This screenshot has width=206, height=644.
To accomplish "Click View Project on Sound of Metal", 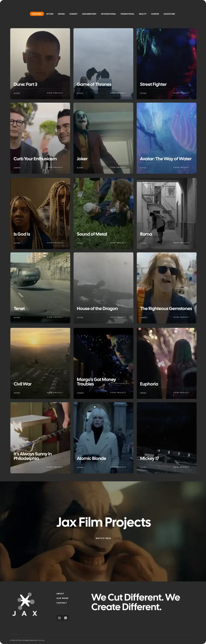I will point(118,243).
